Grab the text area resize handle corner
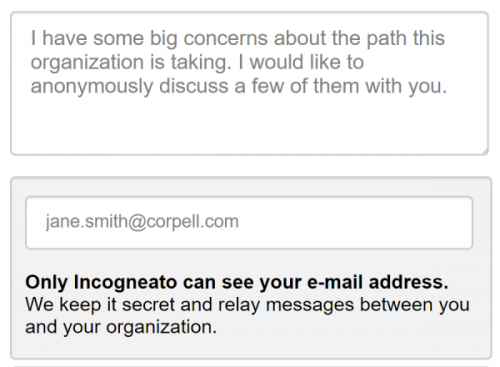This screenshot has width=500, height=367. (485, 151)
